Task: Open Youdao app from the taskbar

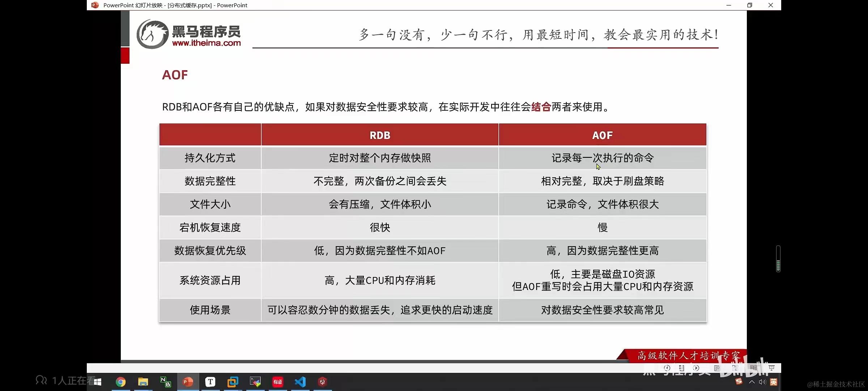Action: (x=278, y=382)
